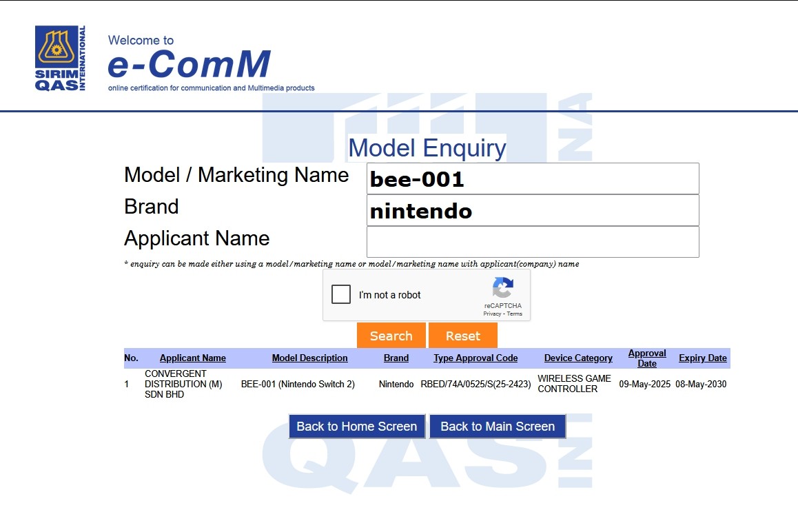Check the "I'm not a robot" checkbox
This screenshot has height=532, width=798.
tap(341, 295)
